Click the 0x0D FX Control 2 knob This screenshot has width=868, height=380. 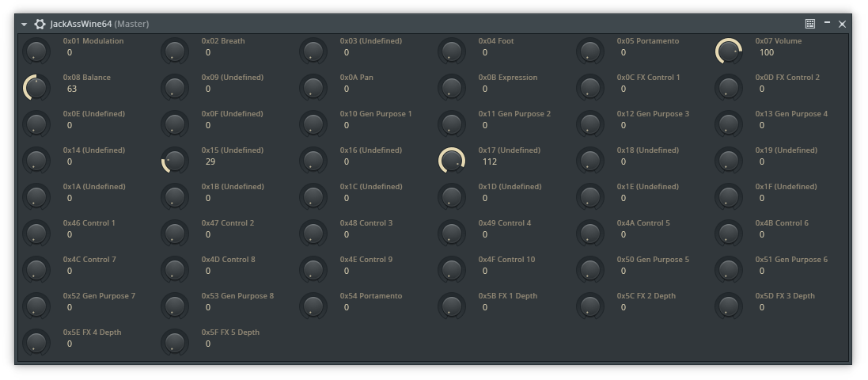click(729, 88)
